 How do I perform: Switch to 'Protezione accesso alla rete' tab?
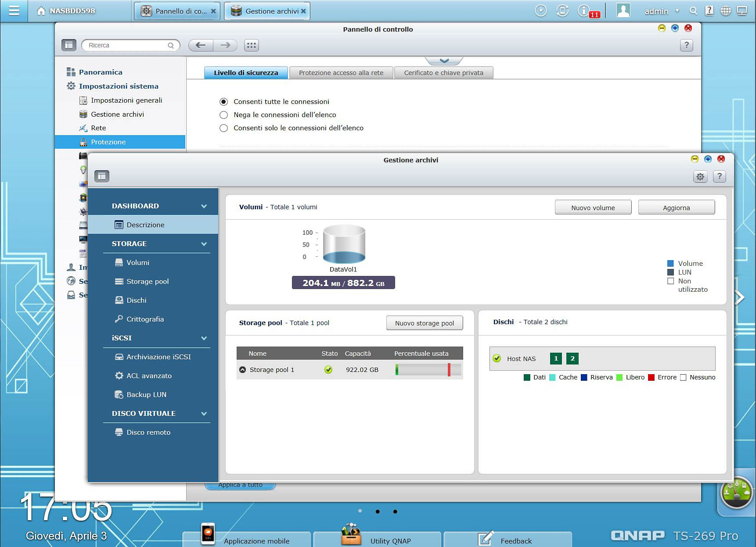coord(341,73)
